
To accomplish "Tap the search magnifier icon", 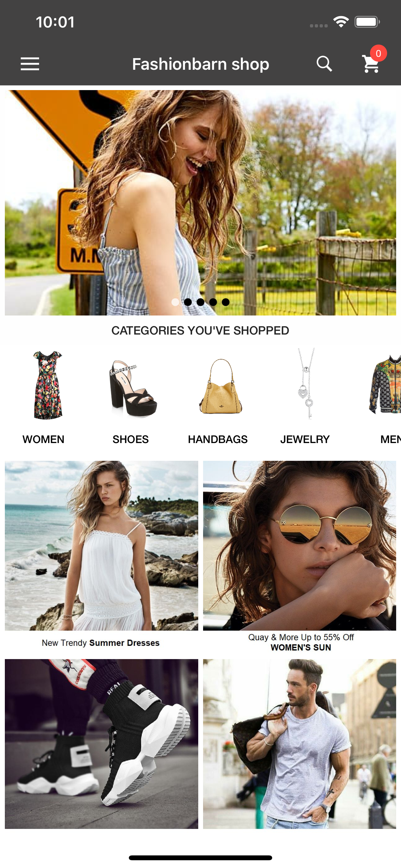I will click(324, 64).
